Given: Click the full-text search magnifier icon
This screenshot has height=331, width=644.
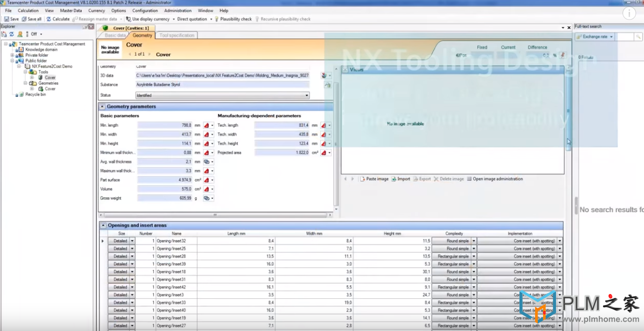Looking at the screenshot, I should click(638, 37).
